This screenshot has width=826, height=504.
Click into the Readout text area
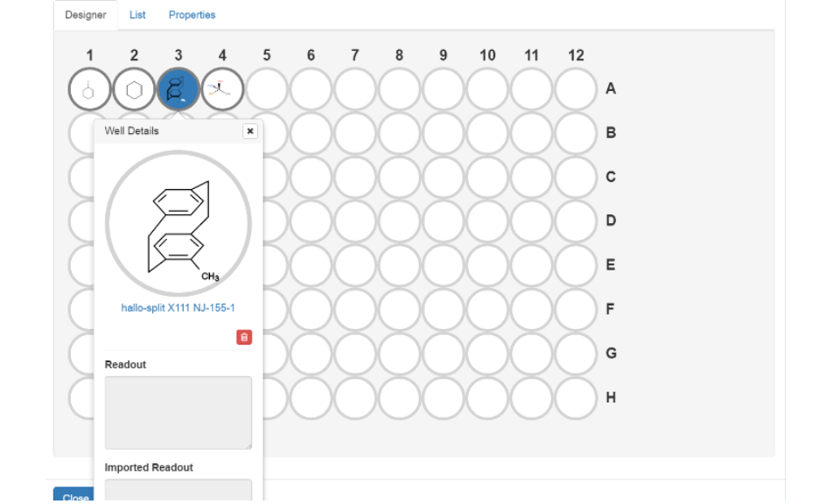pos(178,413)
